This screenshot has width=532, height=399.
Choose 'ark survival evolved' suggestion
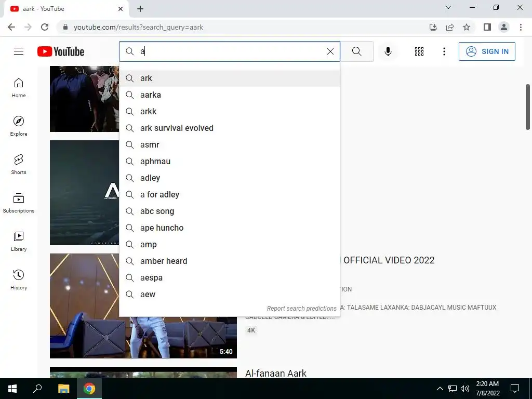pyautogui.click(x=229, y=128)
